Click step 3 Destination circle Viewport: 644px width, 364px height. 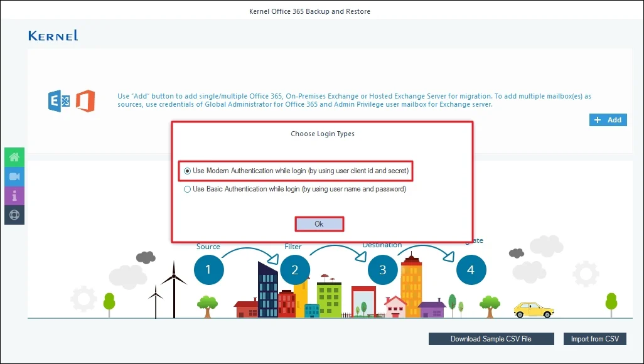click(x=383, y=270)
